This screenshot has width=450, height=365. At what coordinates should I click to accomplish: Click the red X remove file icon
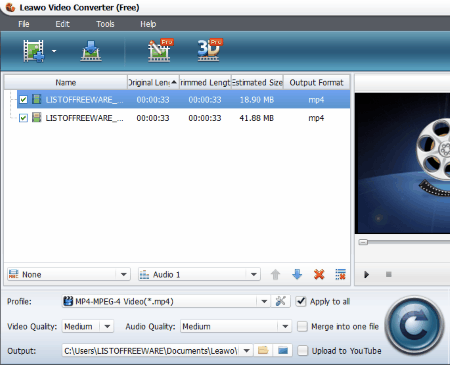tap(319, 274)
